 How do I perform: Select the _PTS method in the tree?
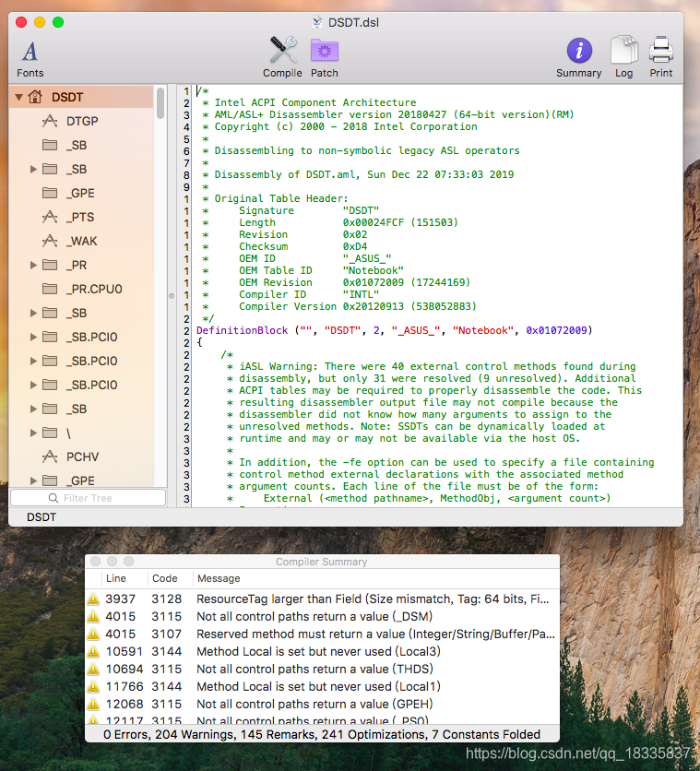coord(81,217)
